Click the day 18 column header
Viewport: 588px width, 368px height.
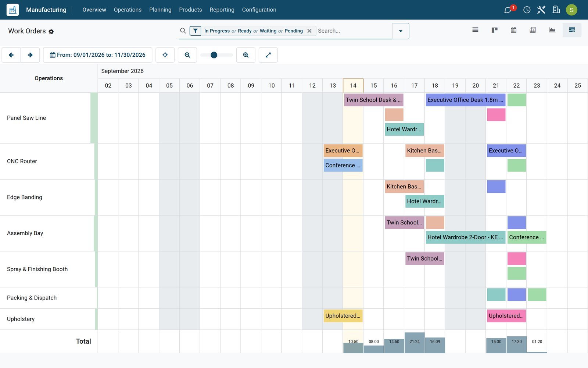click(435, 85)
